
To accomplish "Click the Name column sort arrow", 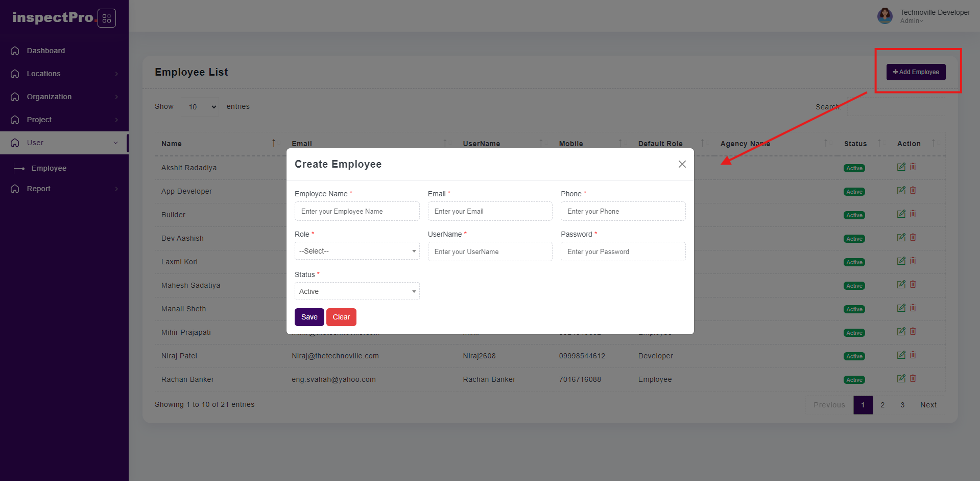I will coord(274,144).
